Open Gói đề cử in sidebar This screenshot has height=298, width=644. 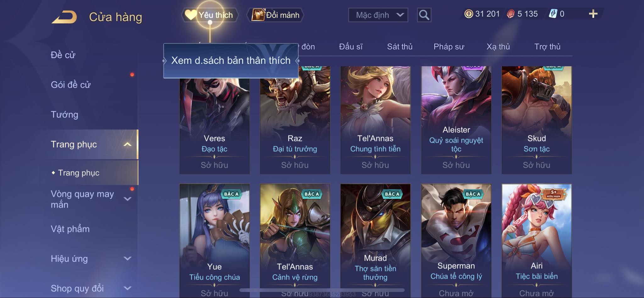click(x=71, y=85)
